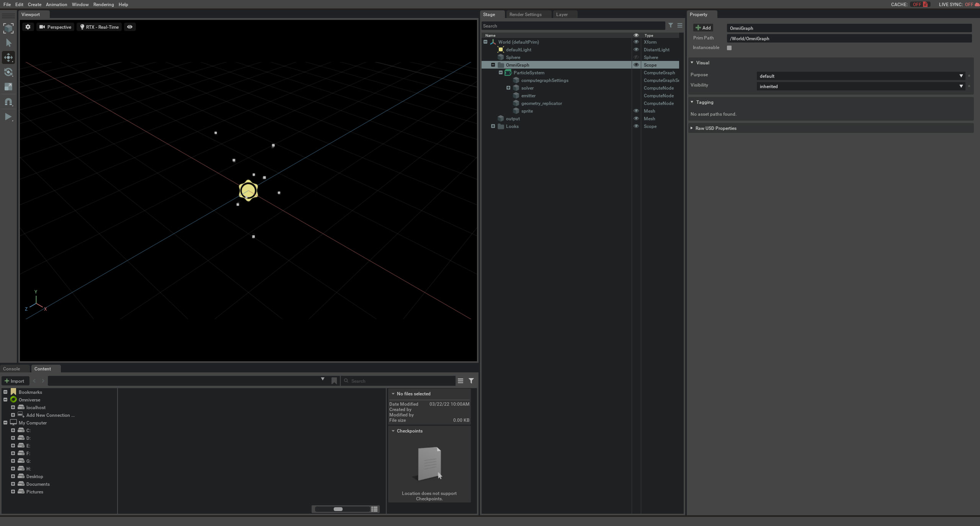This screenshot has width=980, height=526.
Task: Click the bookmark icon in Content browser
Action: point(334,381)
